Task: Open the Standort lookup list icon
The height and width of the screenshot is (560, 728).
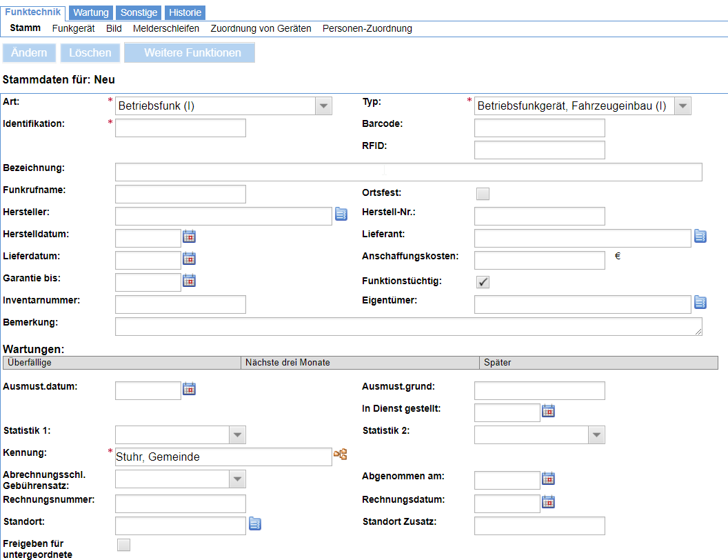Action: pos(255,523)
